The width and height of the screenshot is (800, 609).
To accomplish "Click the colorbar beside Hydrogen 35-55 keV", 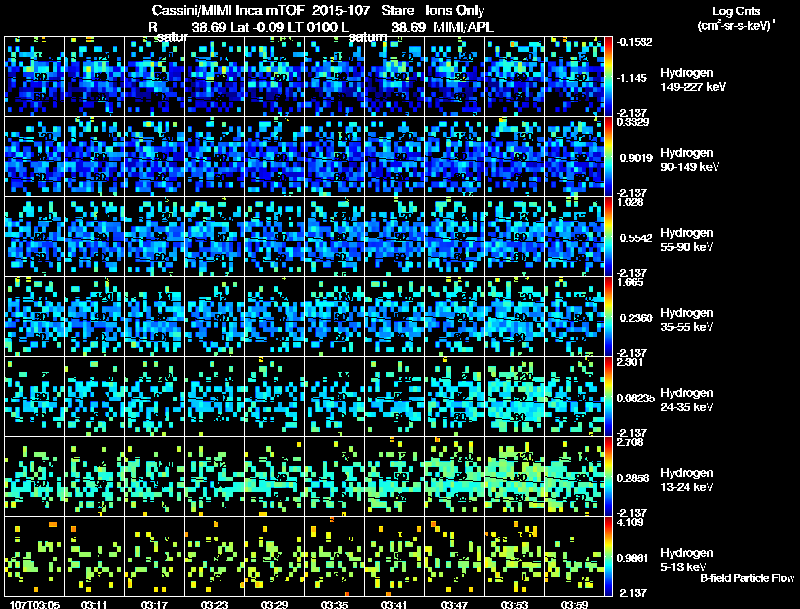I will pyautogui.click(x=608, y=317).
